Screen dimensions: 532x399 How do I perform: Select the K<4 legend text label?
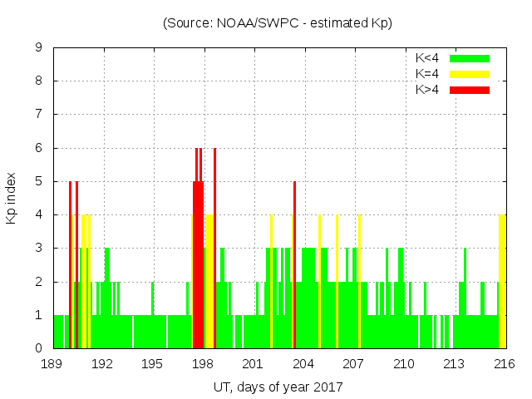pyautogui.click(x=428, y=58)
